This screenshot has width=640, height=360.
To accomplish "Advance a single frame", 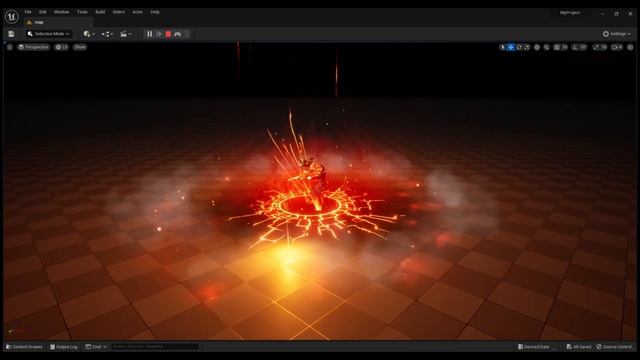I will pyautogui.click(x=159, y=34).
